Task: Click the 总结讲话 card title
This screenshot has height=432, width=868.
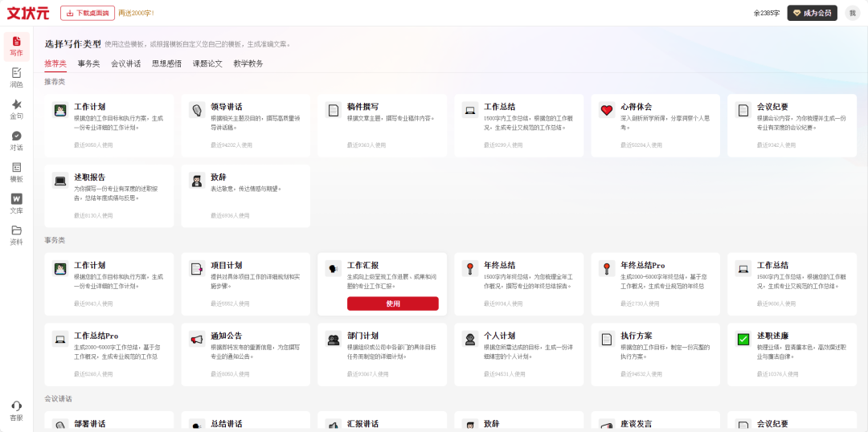Action: [x=227, y=424]
